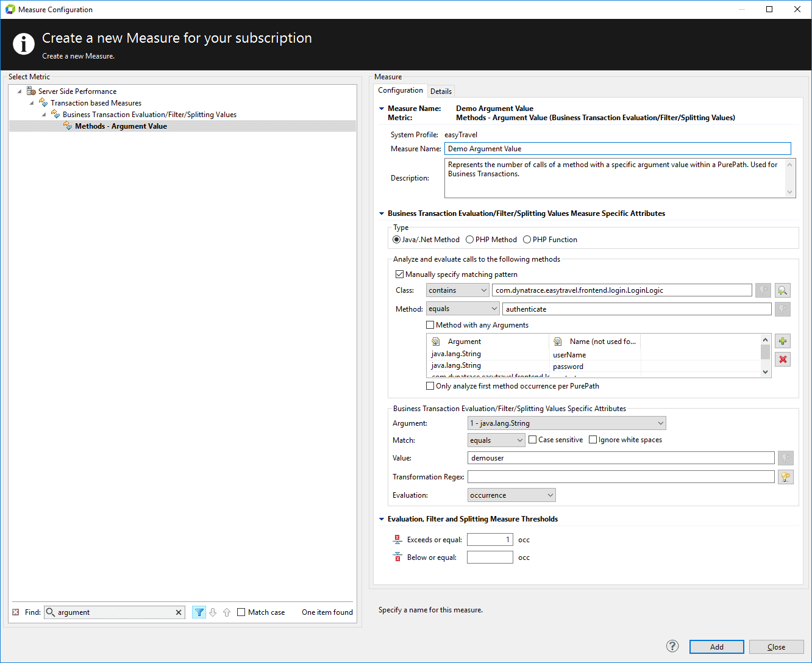Switch to the Details tab

click(x=441, y=91)
